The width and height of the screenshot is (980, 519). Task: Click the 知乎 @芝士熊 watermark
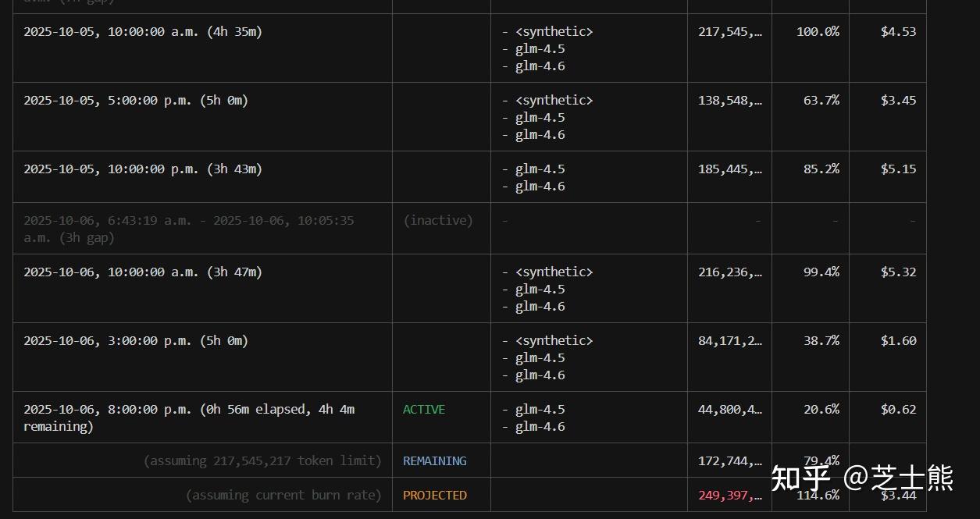pyautogui.click(x=862, y=478)
